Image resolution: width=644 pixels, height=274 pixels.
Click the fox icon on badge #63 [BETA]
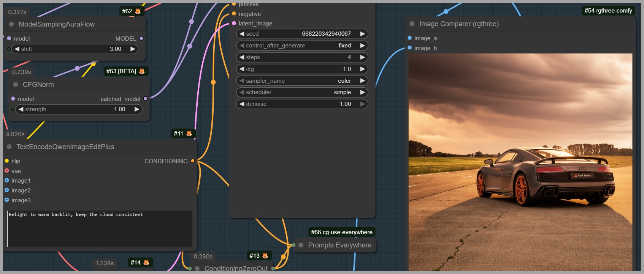coord(142,71)
